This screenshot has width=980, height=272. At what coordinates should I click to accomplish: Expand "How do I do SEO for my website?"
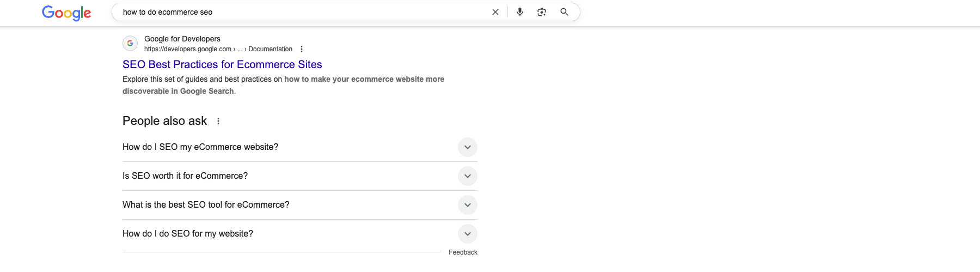300,234
